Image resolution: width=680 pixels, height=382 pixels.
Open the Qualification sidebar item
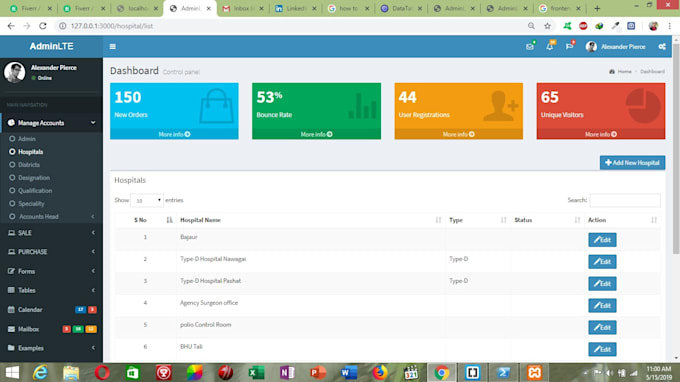click(35, 191)
